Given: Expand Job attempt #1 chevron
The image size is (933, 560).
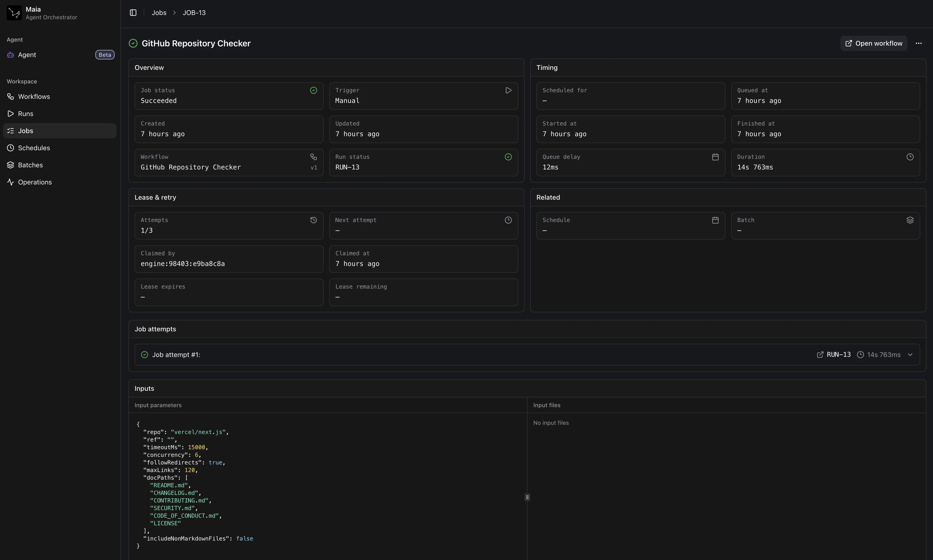Looking at the screenshot, I should pos(910,355).
